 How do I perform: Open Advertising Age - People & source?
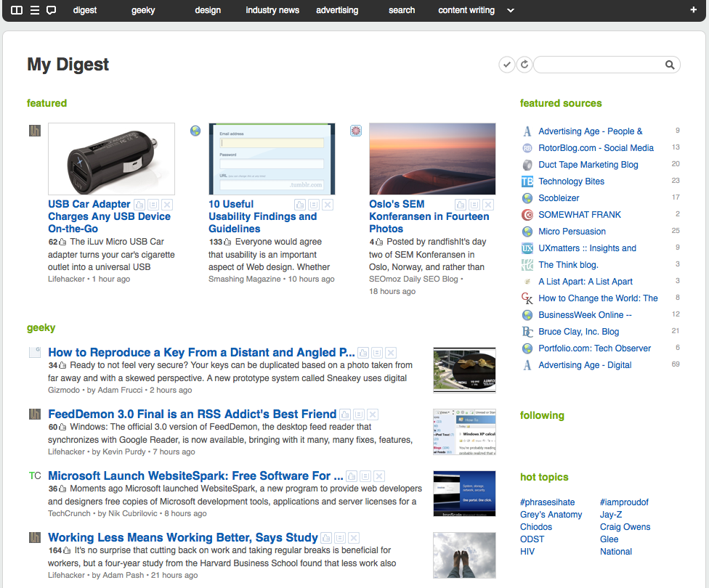pos(590,131)
